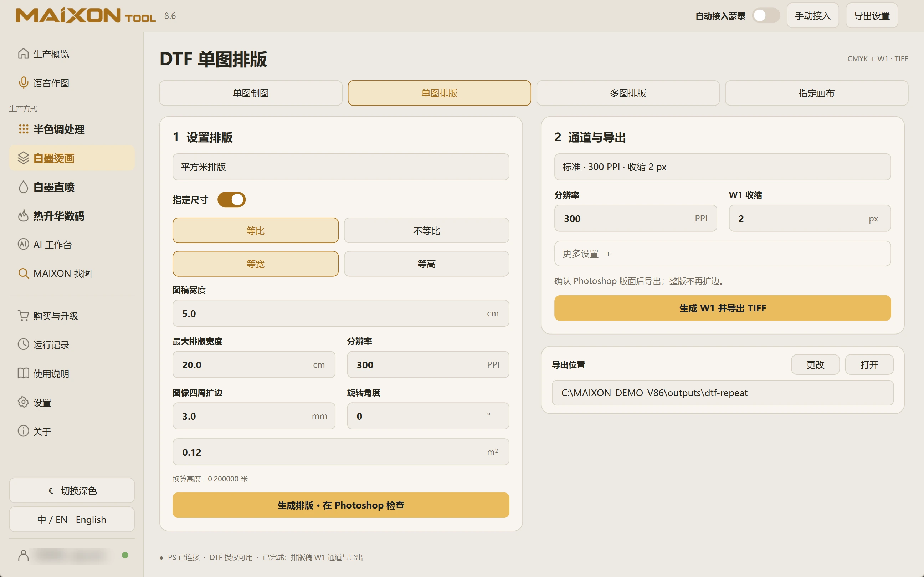Viewport: 924px width, 577px height.
Task: Click the 0.12 m² area field
Action: point(341,452)
